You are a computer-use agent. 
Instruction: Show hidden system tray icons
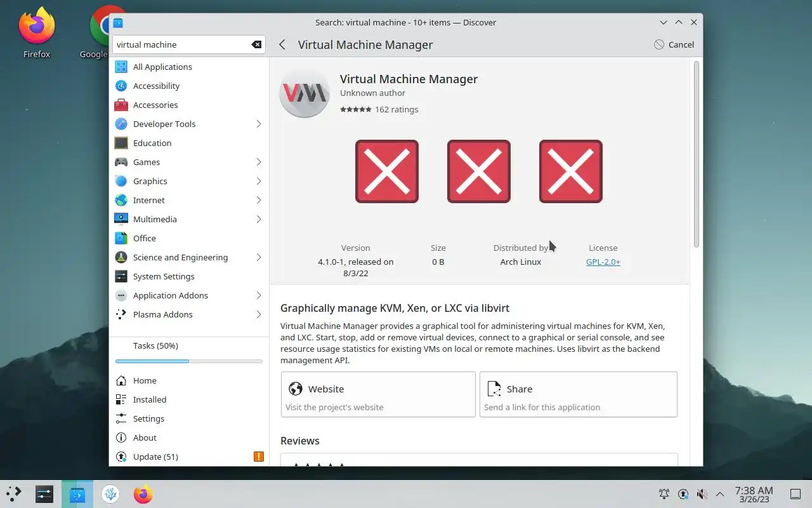pyautogui.click(x=720, y=494)
